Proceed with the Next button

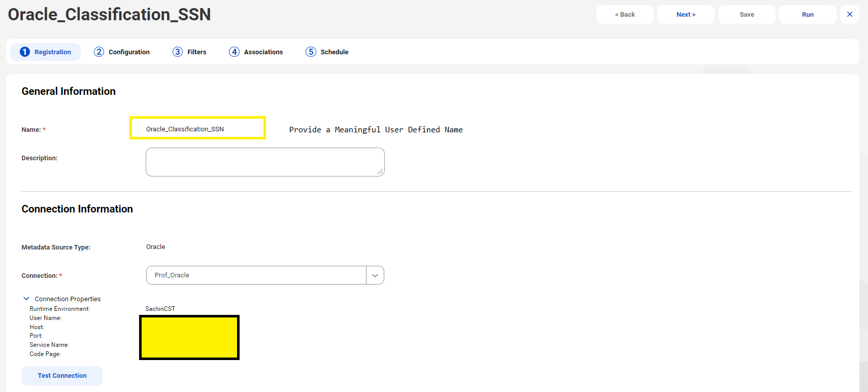click(686, 14)
